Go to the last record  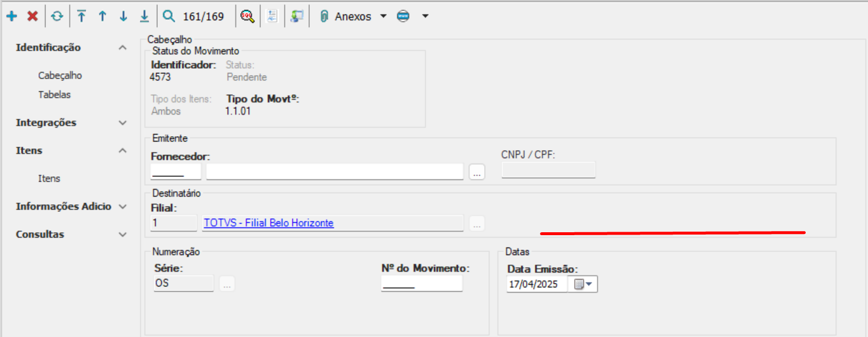[x=144, y=16]
